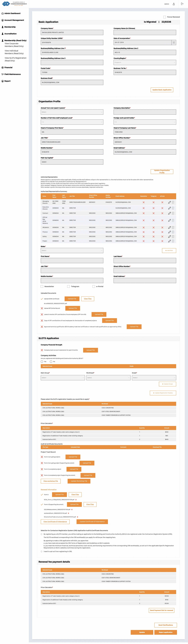Viewport: 188px width, 644px height.
Task: Enable the Force Renewal checkbox
Action: tap(164, 17)
